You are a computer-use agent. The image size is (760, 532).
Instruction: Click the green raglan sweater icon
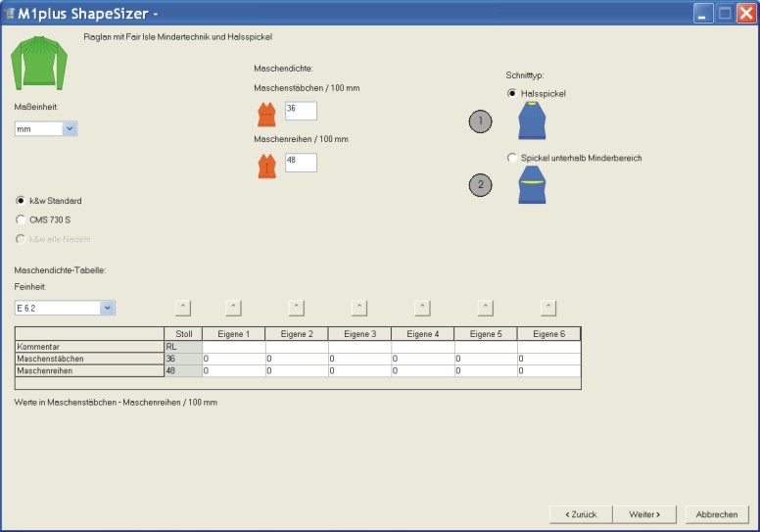pyautogui.click(x=38, y=64)
